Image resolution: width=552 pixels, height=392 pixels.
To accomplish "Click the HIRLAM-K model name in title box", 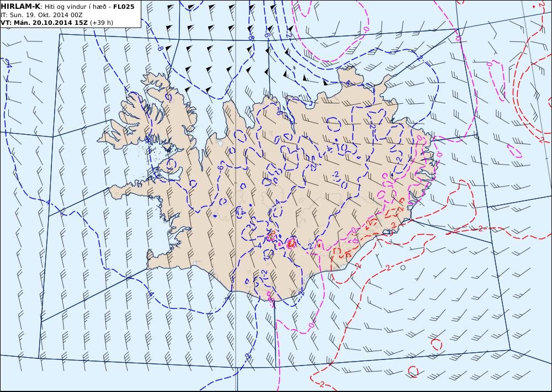I will pos(20,7).
